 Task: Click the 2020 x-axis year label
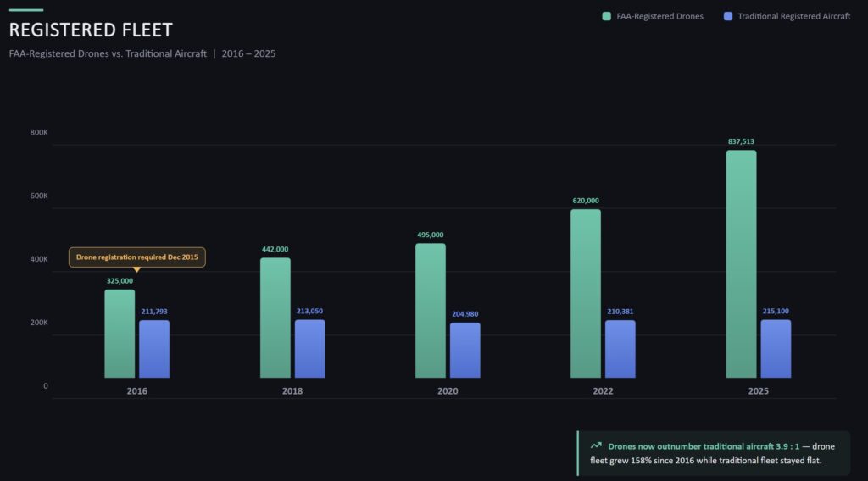click(x=448, y=391)
